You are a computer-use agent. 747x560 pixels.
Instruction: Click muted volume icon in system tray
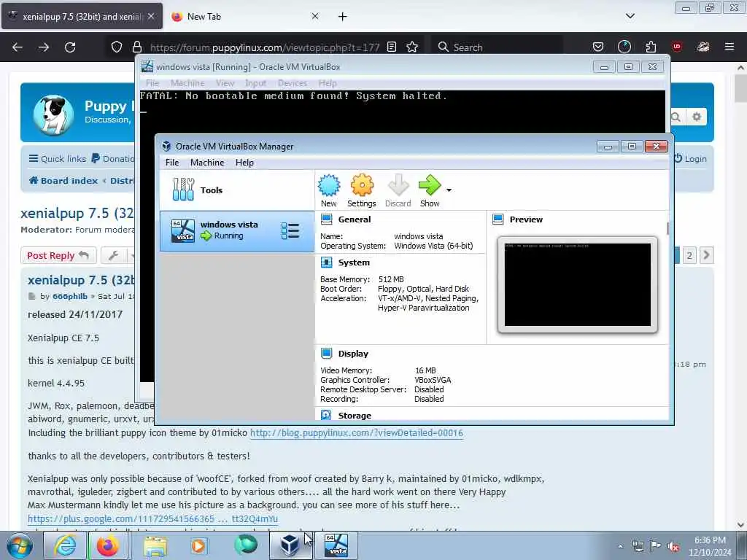(x=673, y=547)
